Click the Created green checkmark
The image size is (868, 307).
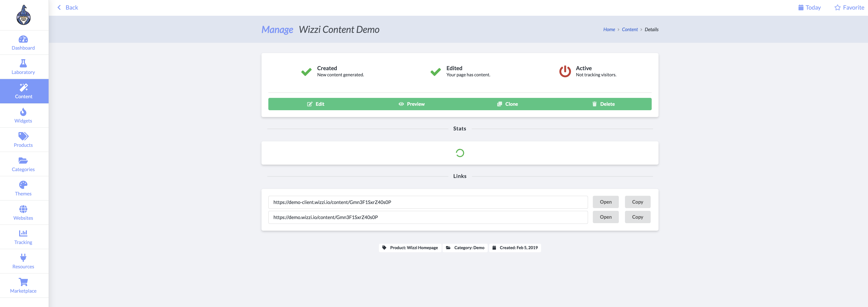coord(306,72)
